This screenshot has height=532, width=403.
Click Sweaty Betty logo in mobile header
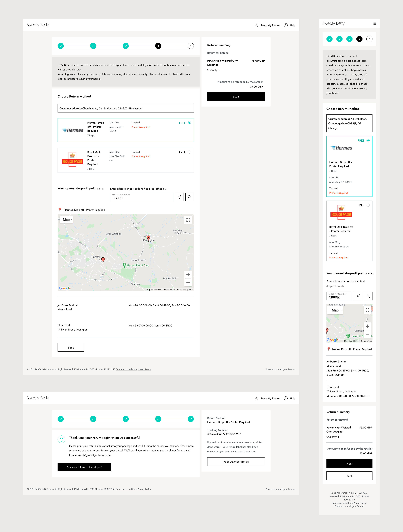[x=334, y=24]
